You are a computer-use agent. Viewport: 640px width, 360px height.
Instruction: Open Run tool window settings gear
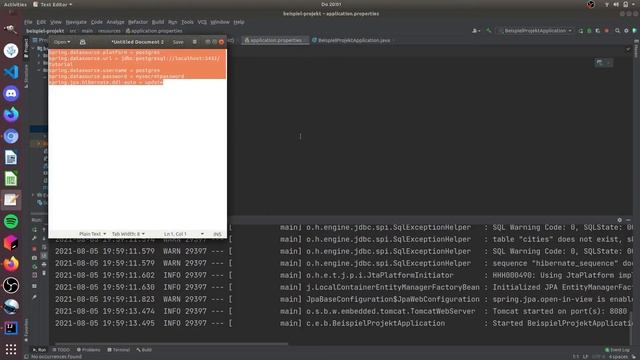tap(619, 220)
